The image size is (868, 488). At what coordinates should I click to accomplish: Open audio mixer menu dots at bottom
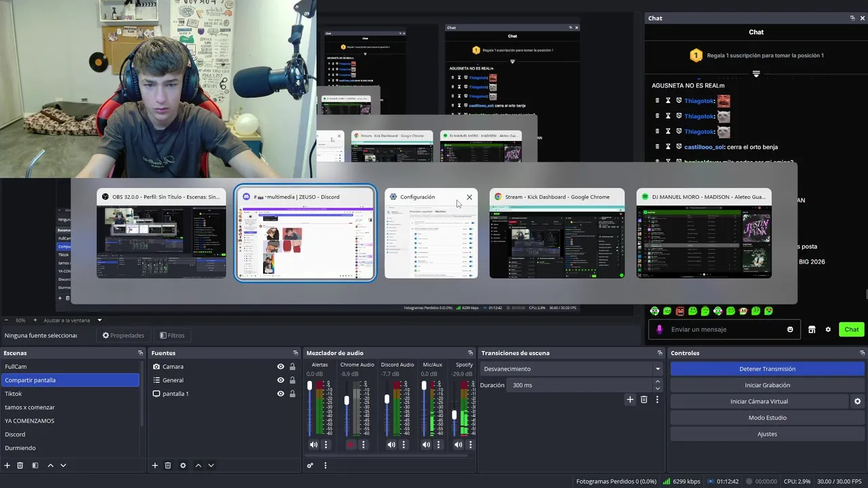coord(325,466)
